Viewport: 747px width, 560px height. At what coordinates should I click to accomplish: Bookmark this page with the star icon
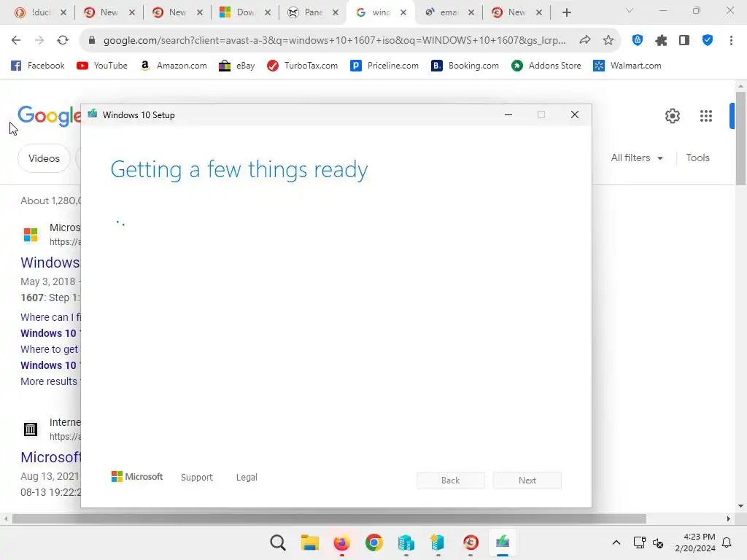coord(608,41)
